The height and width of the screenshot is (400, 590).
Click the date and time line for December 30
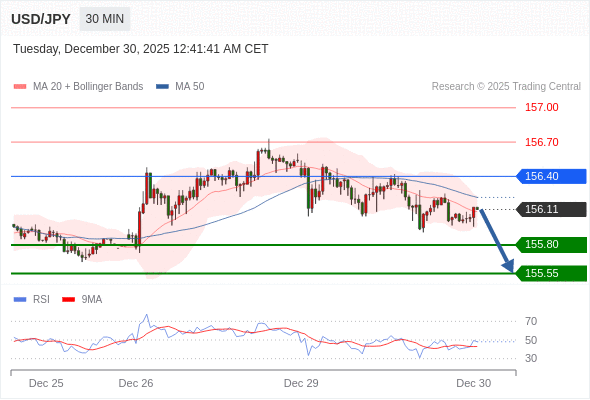(141, 49)
